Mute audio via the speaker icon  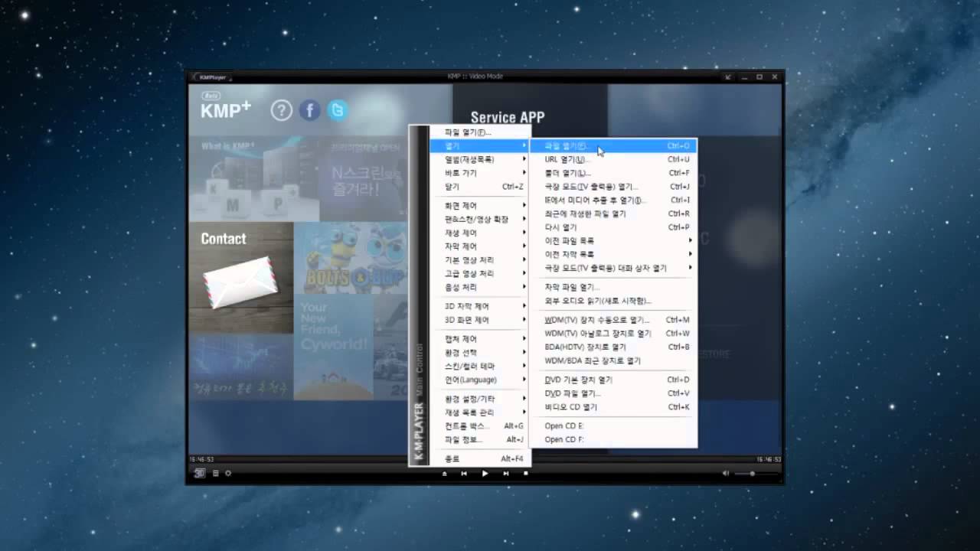click(726, 473)
